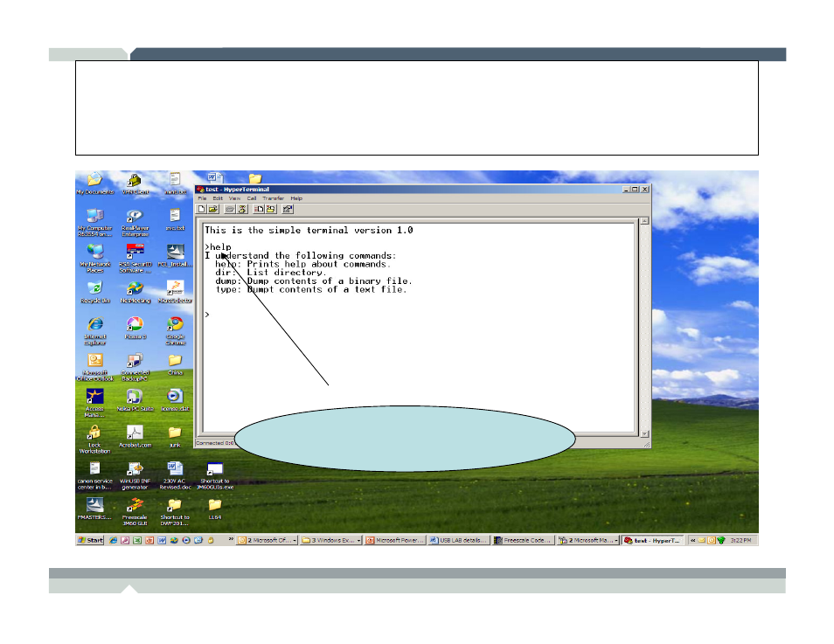The image size is (834, 644).
Task: Show more quick launch items via the chevron
Action: 231,539
